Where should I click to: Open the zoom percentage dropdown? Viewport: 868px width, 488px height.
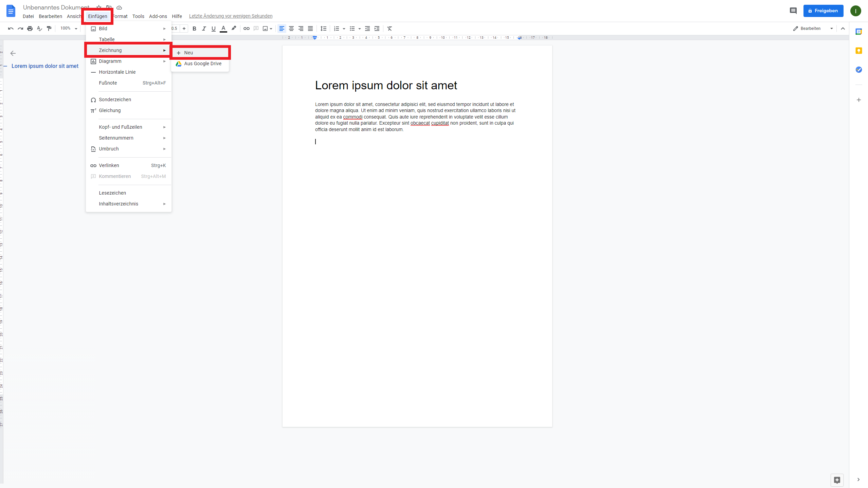pos(68,29)
